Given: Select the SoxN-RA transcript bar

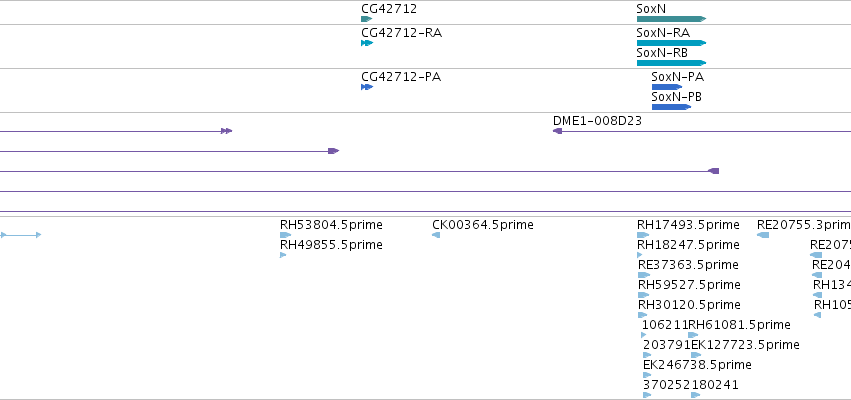Looking at the screenshot, I should click(671, 43).
